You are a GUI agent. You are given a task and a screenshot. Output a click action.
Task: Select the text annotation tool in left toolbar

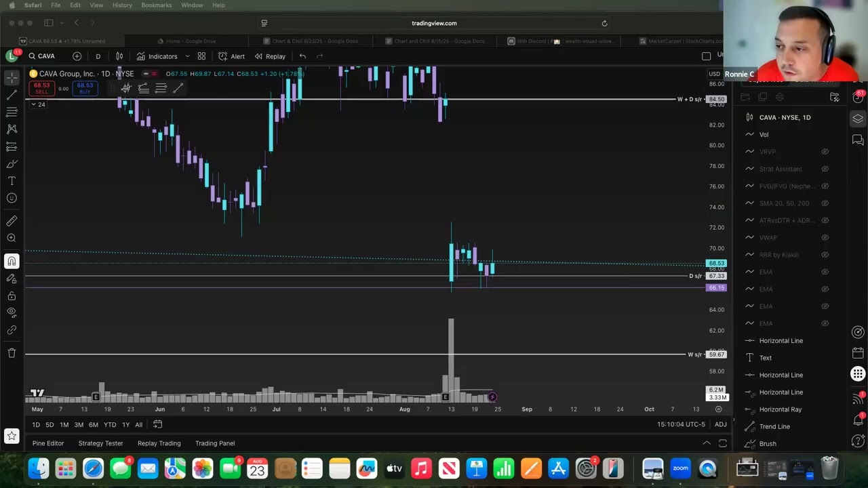[x=12, y=181]
